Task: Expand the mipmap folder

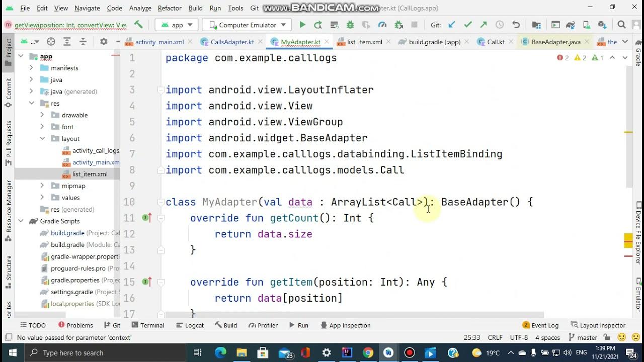Action: (42, 186)
